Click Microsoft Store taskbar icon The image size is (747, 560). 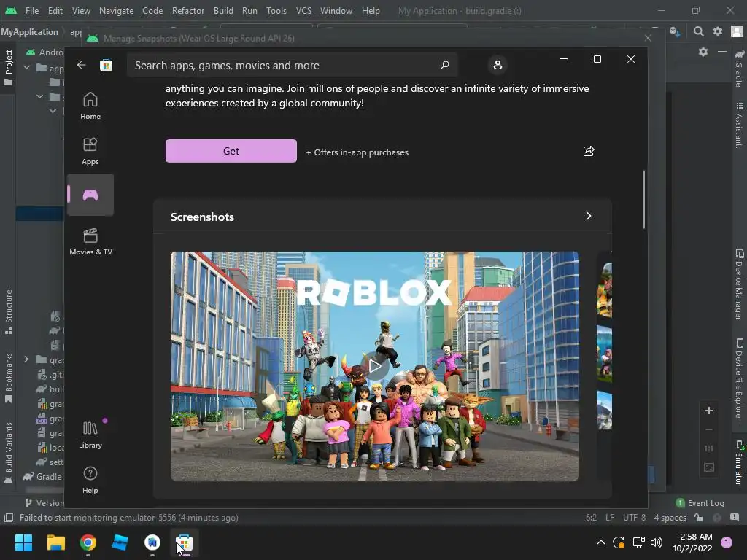(x=184, y=542)
